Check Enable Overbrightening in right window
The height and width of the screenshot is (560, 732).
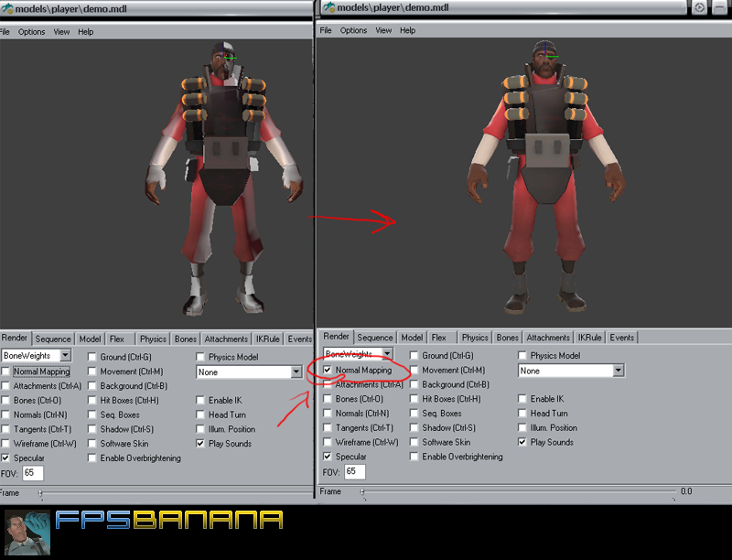pyautogui.click(x=414, y=457)
